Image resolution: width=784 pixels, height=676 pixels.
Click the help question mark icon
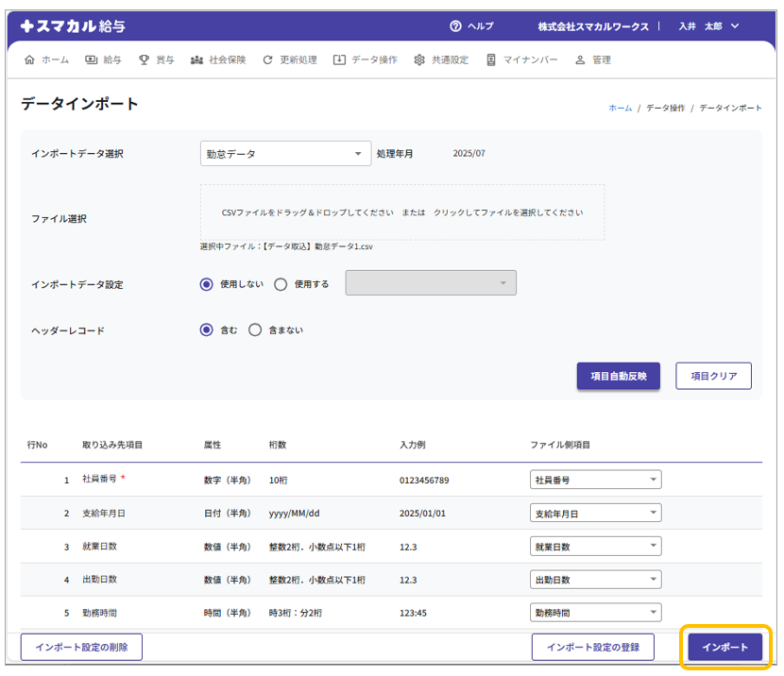(456, 26)
